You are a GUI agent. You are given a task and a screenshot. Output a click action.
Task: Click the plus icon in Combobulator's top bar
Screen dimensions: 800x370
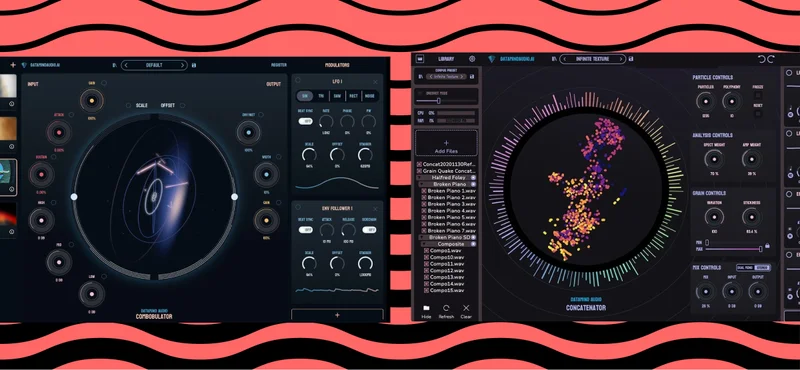tap(13, 65)
